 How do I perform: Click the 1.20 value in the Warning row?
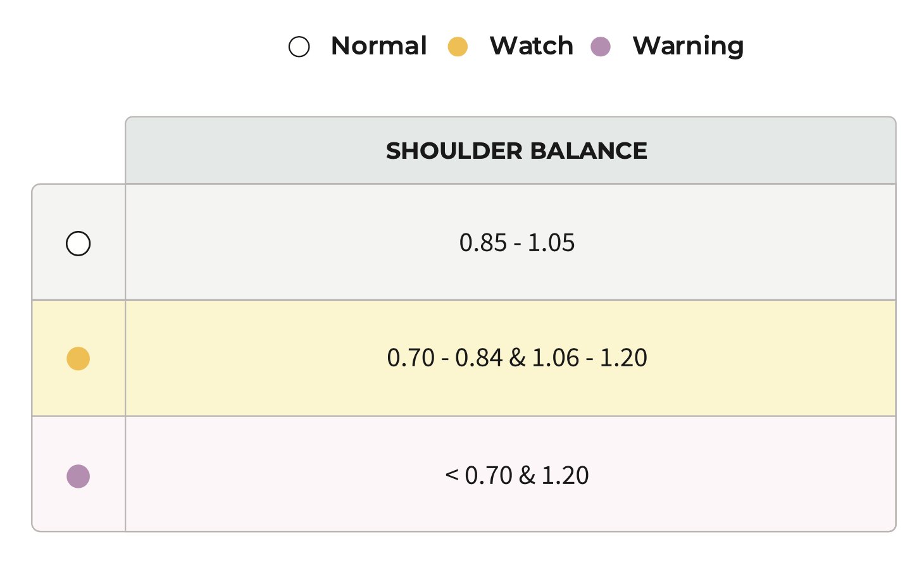pos(565,476)
